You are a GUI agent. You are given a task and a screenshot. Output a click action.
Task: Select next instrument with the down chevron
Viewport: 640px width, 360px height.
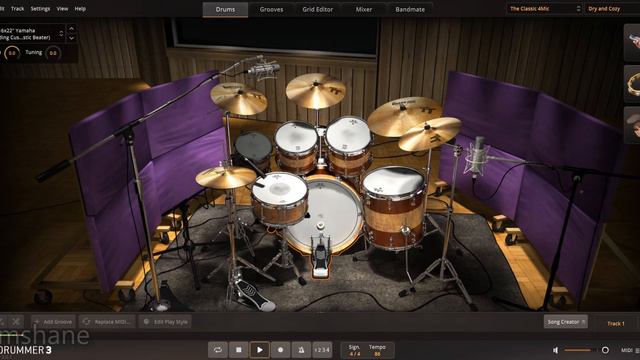(x=71, y=38)
